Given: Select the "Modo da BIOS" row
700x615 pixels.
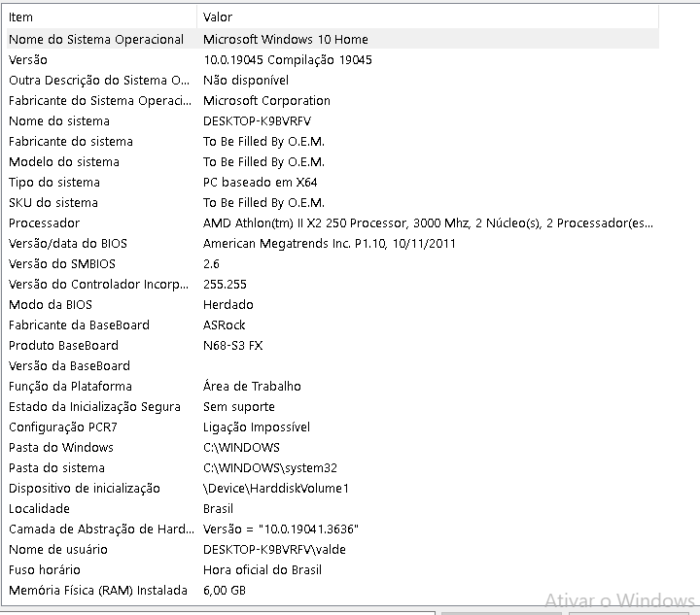Looking at the screenshot, I should pyautogui.click(x=332, y=305).
